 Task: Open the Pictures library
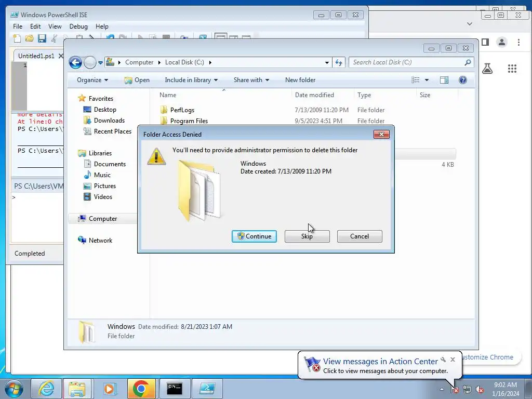[x=104, y=186]
